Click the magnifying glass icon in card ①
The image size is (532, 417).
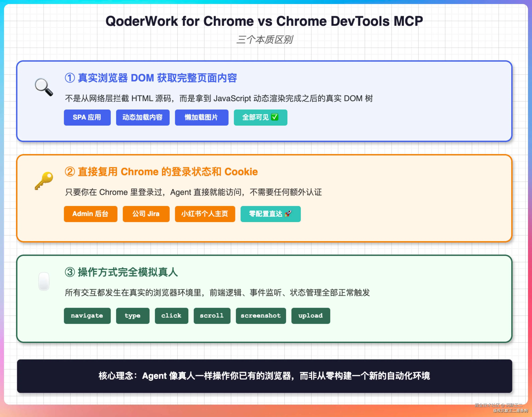point(44,87)
